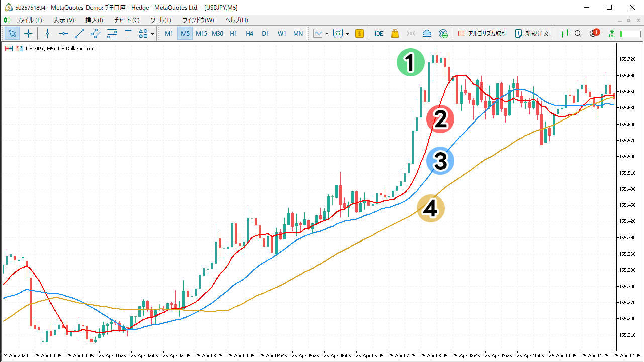Open the IDE MetaEditor
The height and width of the screenshot is (362, 644).
(379, 34)
